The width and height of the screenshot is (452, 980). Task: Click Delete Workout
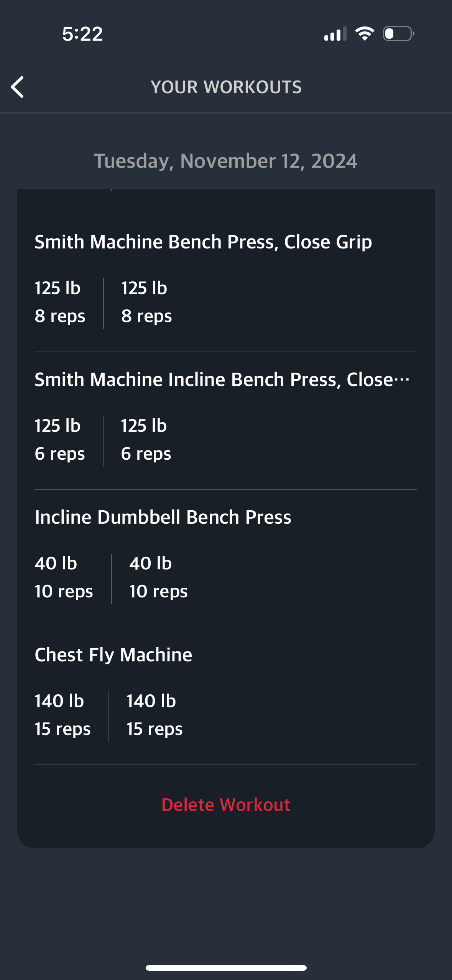click(x=226, y=804)
